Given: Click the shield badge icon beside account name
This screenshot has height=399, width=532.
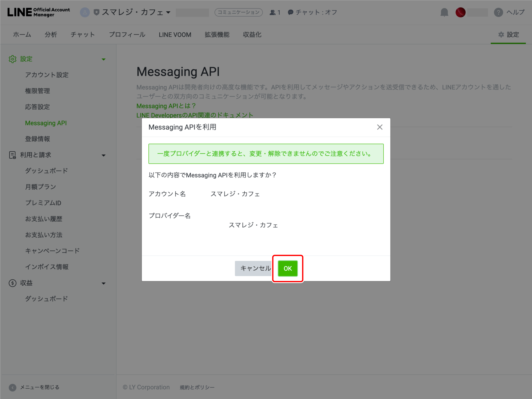Looking at the screenshot, I should tap(96, 12).
